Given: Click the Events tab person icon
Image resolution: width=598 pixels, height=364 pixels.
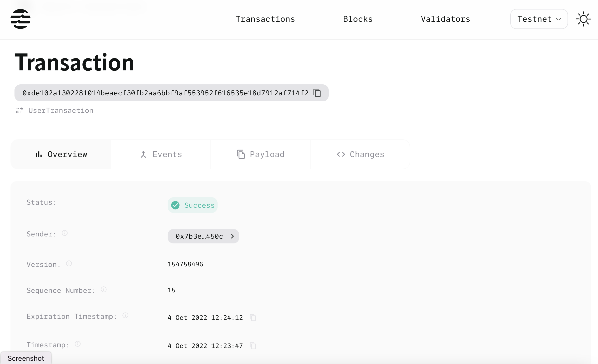Looking at the screenshot, I should 144,154.
